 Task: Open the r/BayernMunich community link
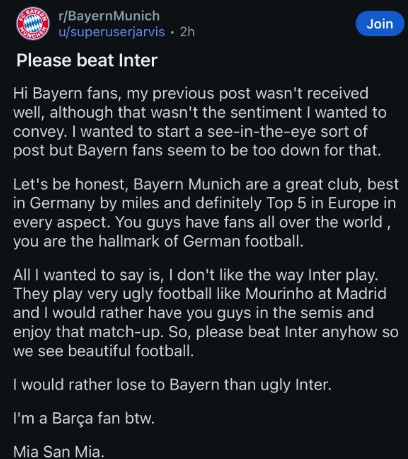coord(109,16)
